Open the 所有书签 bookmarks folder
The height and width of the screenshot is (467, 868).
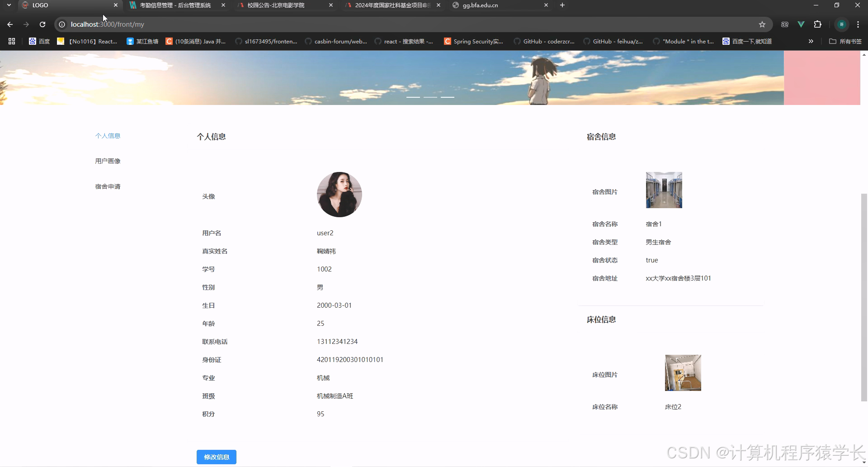845,41
